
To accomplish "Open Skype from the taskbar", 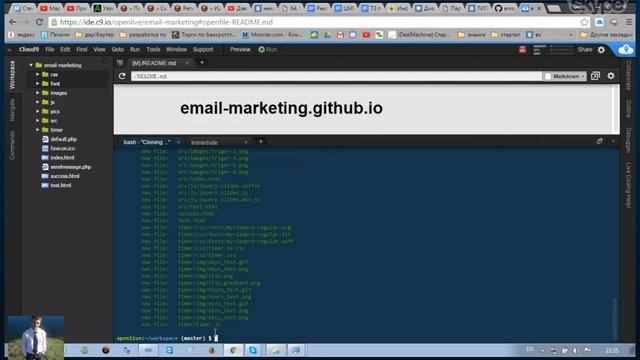I will click(253, 350).
